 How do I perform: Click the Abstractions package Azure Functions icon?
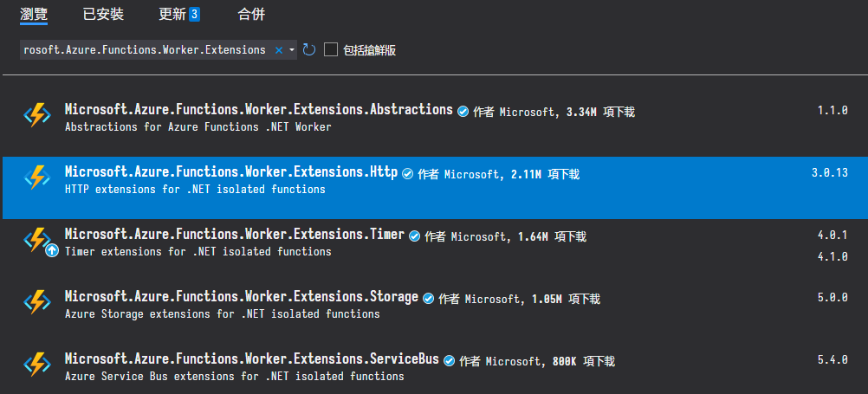(x=37, y=115)
